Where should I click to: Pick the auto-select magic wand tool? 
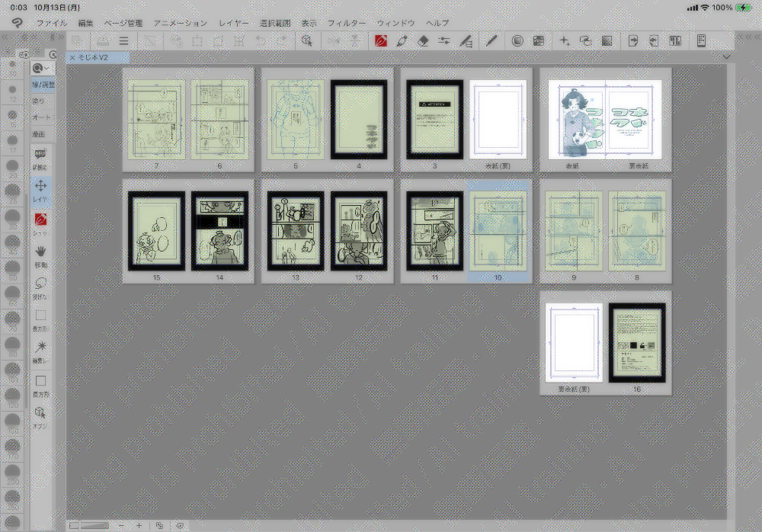(x=41, y=347)
